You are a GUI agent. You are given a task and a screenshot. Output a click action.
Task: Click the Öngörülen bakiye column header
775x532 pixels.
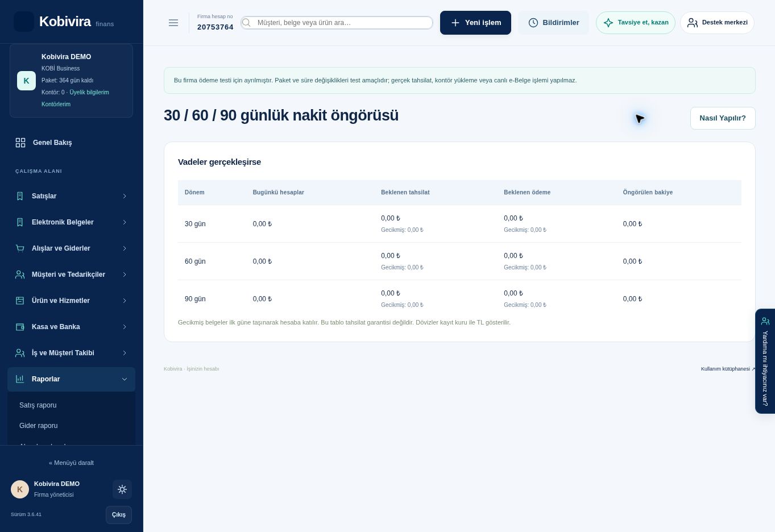[x=648, y=193]
